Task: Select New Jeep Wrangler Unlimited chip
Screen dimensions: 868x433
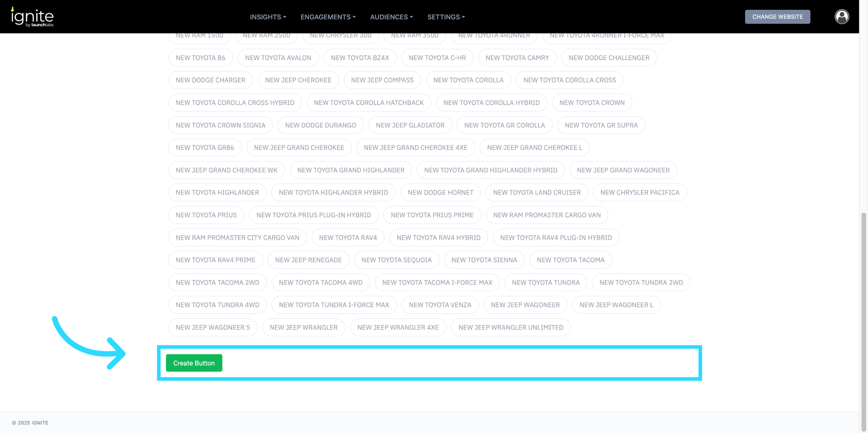Action: tap(510, 328)
